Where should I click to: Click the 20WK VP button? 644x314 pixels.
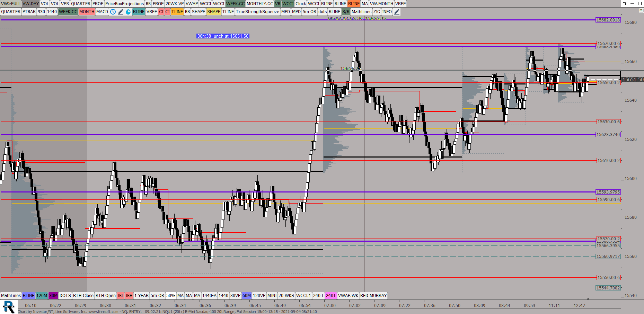pos(175,4)
